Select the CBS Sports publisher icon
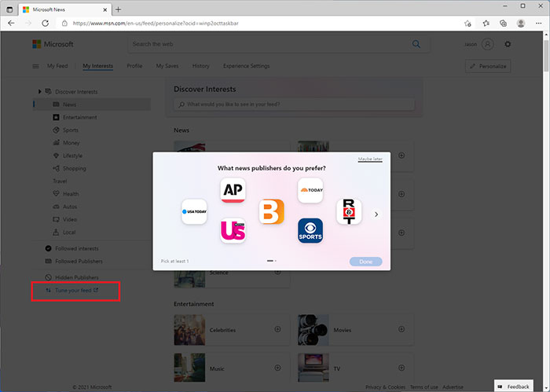 [310, 230]
